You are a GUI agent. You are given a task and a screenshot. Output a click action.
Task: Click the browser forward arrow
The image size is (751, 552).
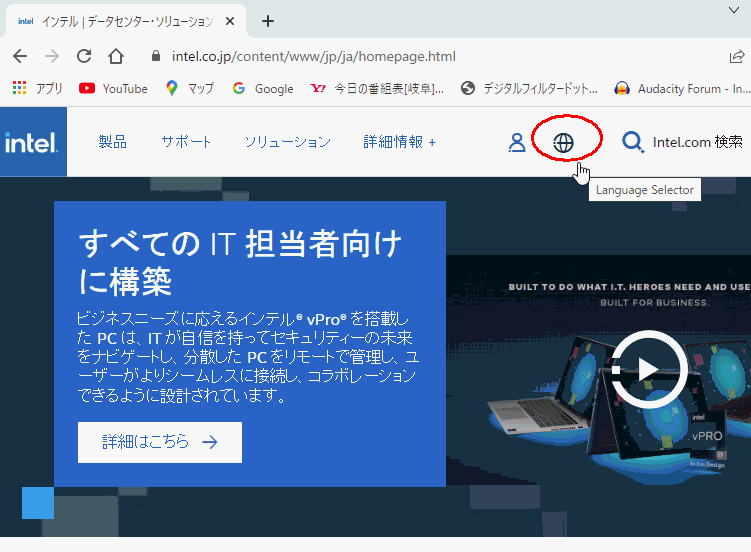[51, 56]
